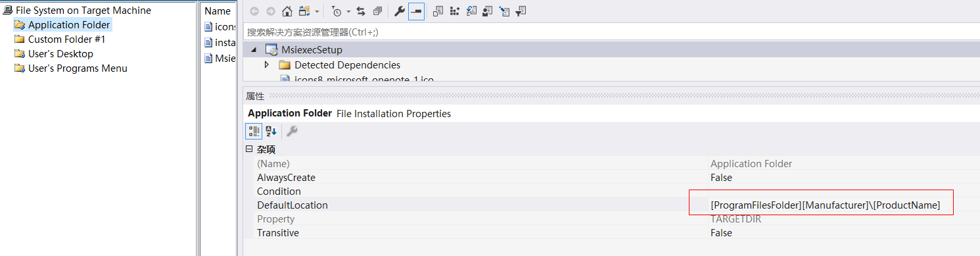
Task: Open the File System Editor icon
Action: point(438,11)
